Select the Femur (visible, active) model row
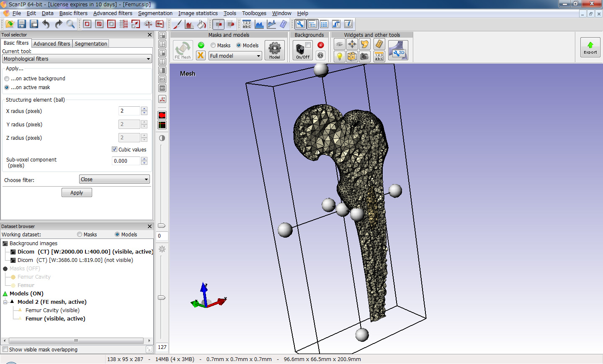This screenshot has width=603, height=364. coord(55,318)
